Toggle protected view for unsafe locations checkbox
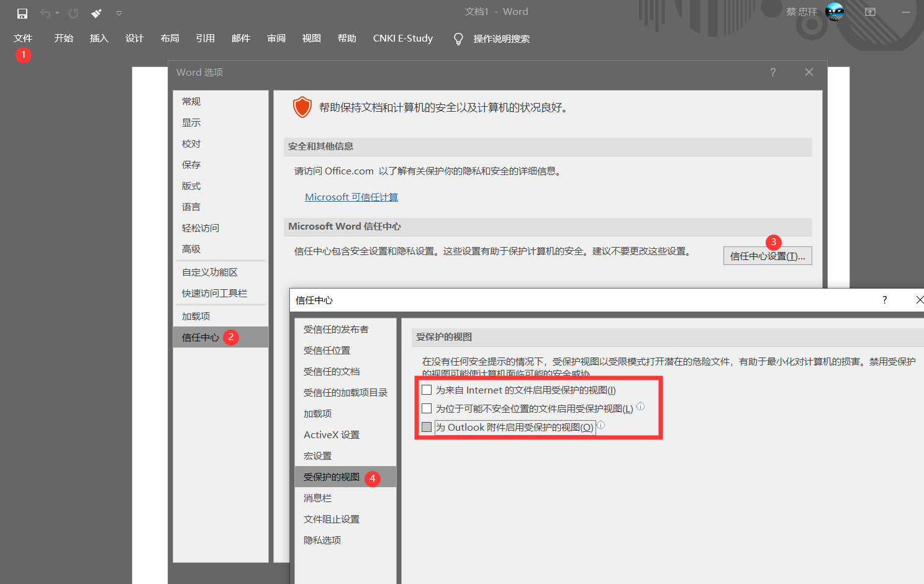 [427, 409]
